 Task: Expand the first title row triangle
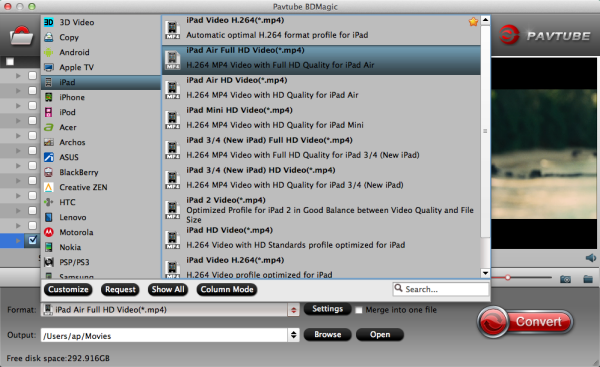click(18, 76)
